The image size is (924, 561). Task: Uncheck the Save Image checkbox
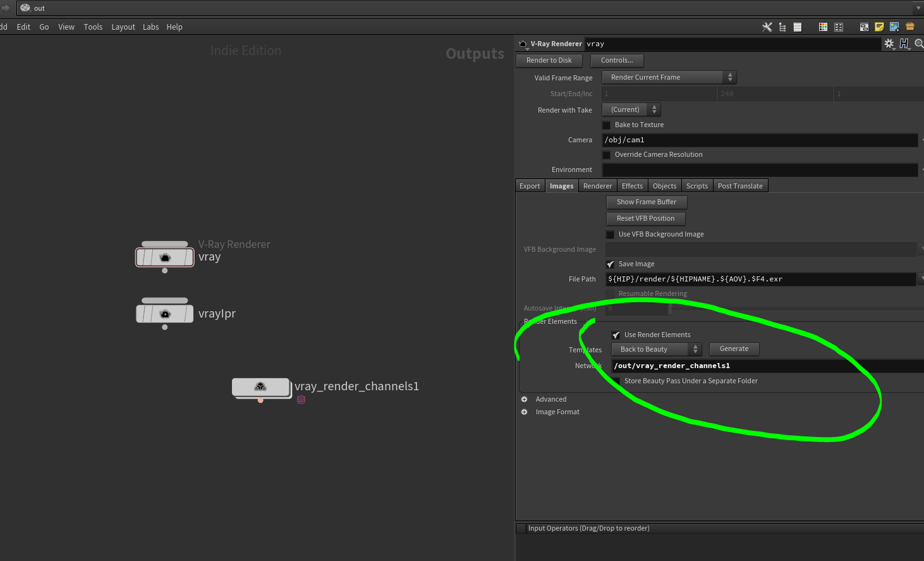[611, 264]
